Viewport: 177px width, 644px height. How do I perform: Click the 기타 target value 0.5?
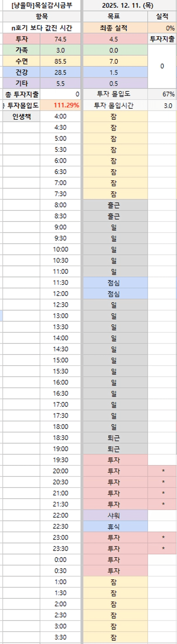coord(114,83)
